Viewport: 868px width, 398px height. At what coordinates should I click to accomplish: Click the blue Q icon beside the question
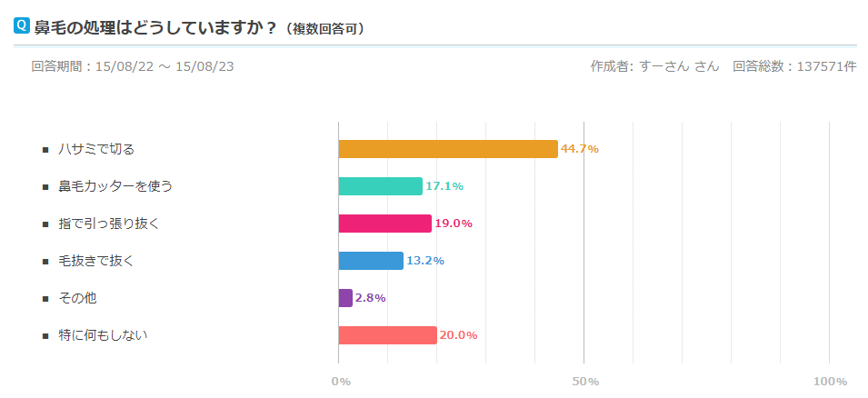22,26
